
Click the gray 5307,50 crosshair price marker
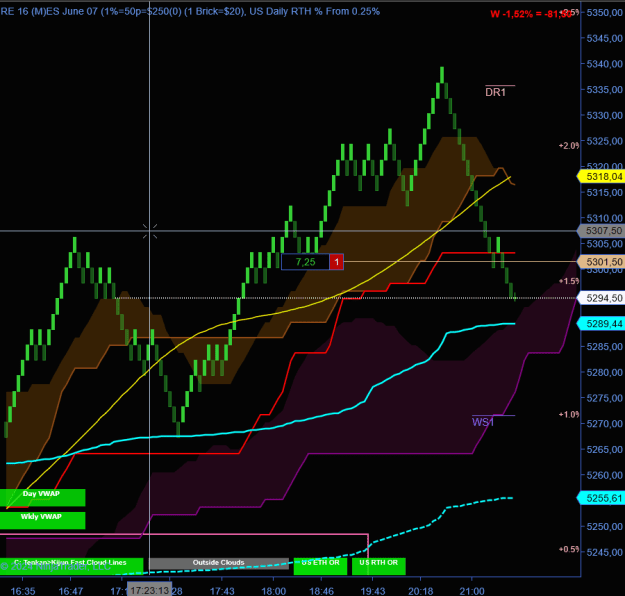pos(601,230)
